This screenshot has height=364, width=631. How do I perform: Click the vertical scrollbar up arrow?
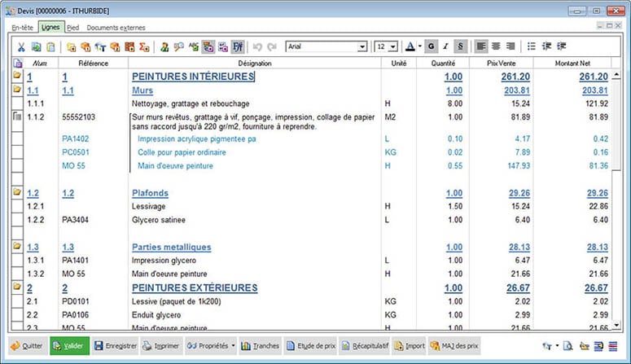616,75
